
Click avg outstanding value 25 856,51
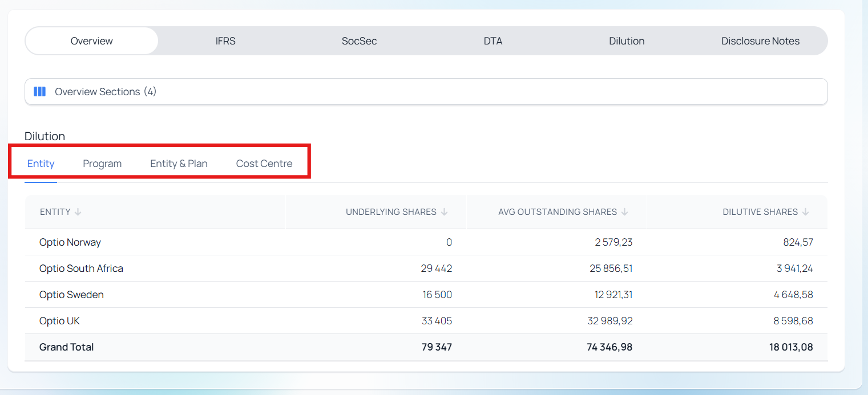coord(611,268)
